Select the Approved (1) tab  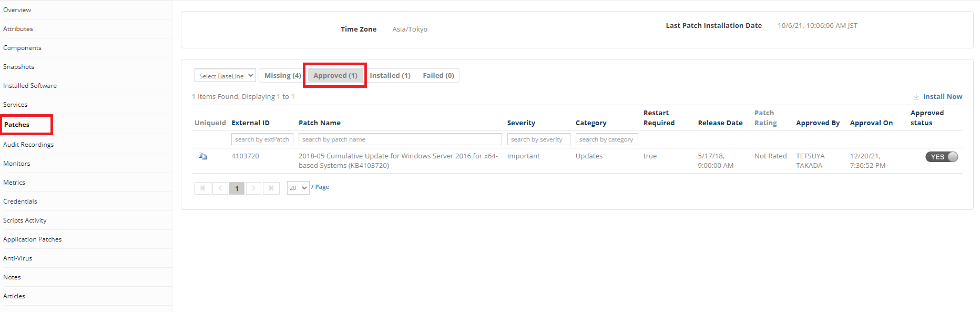(x=335, y=76)
